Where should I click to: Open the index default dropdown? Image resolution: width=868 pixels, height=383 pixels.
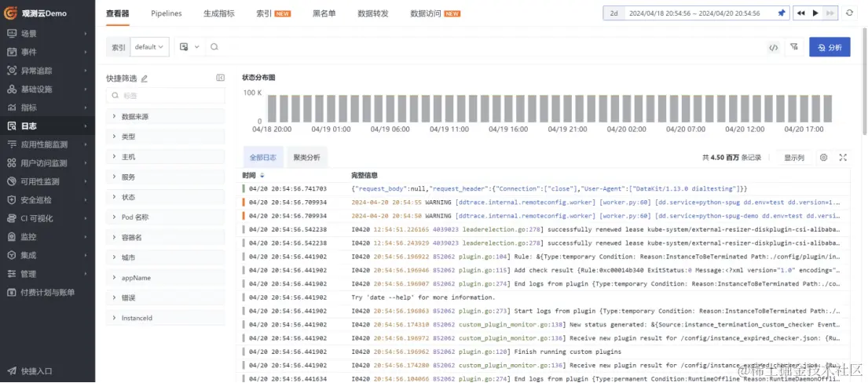point(149,47)
